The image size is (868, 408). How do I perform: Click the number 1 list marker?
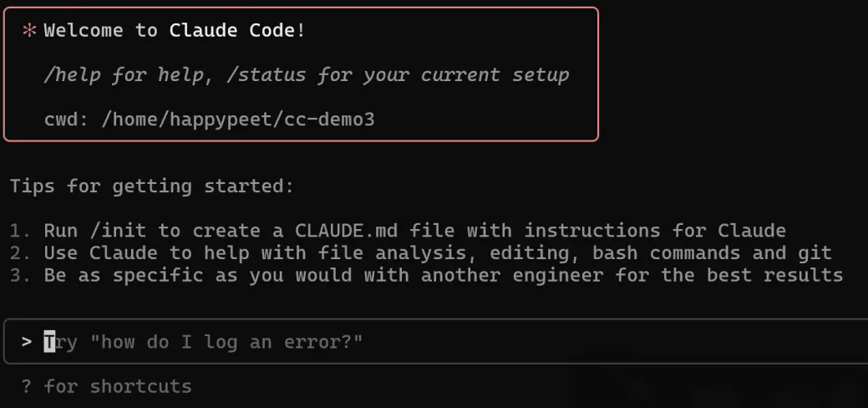coord(19,230)
